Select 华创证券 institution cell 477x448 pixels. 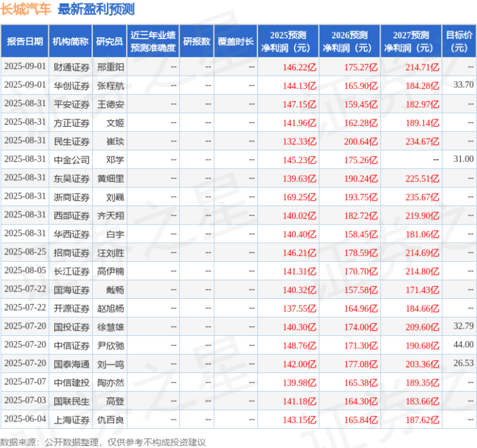pos(72,85)
